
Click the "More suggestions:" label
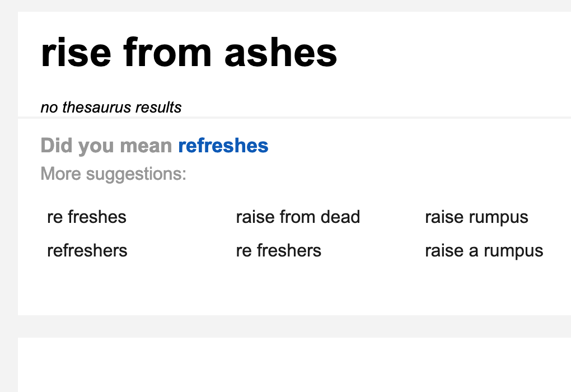(113, 174)
